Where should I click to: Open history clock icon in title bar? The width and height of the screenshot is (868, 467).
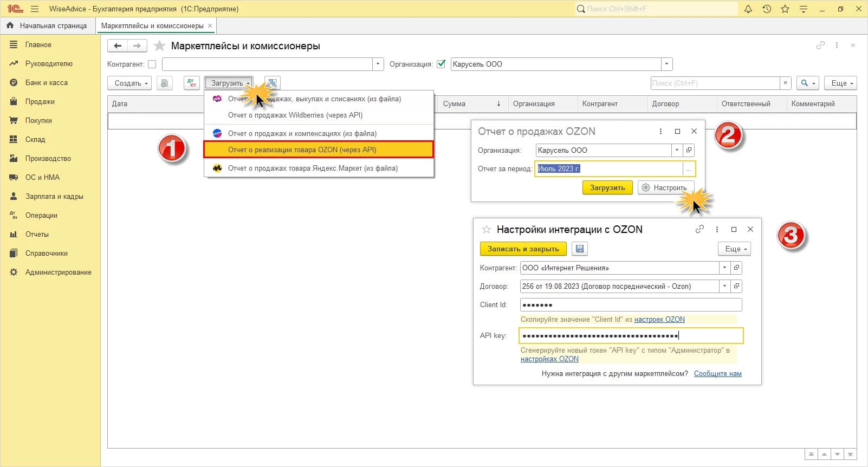(x=767, y=9)
